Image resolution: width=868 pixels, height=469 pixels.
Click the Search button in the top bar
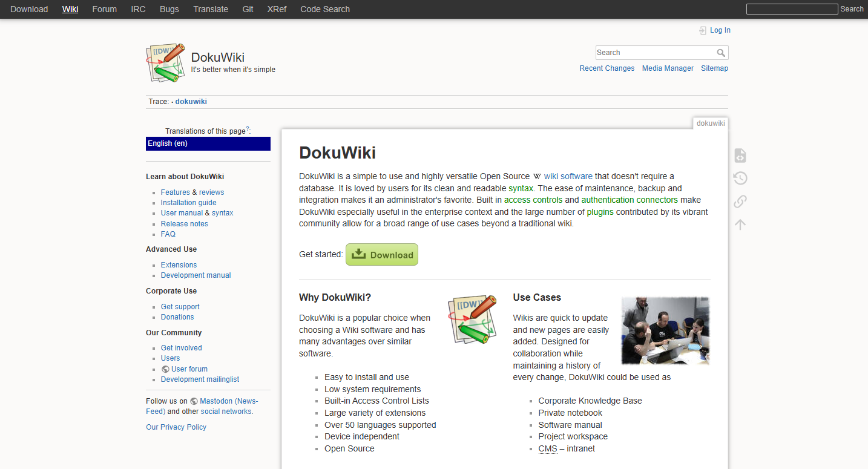coord(852,9)
